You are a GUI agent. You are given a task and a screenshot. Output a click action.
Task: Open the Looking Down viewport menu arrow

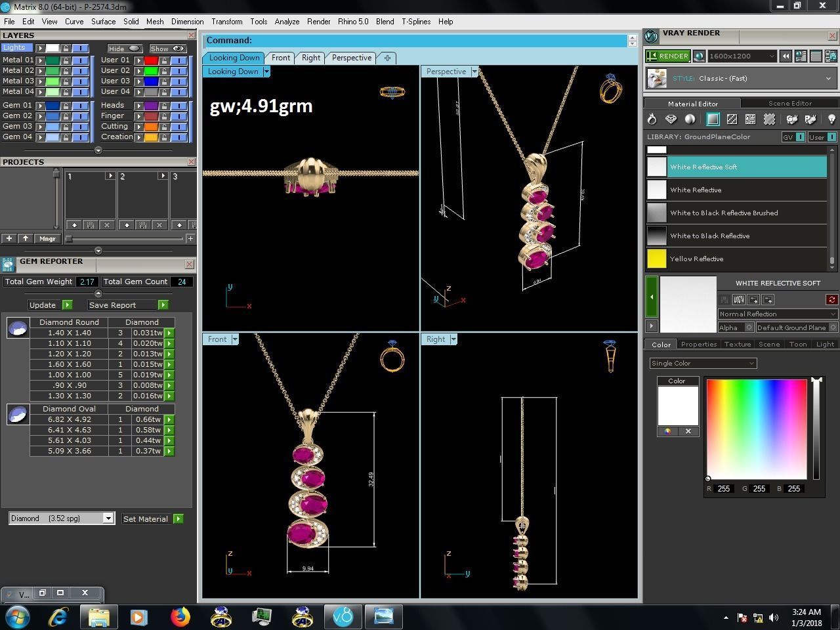[x=266, y=72]
